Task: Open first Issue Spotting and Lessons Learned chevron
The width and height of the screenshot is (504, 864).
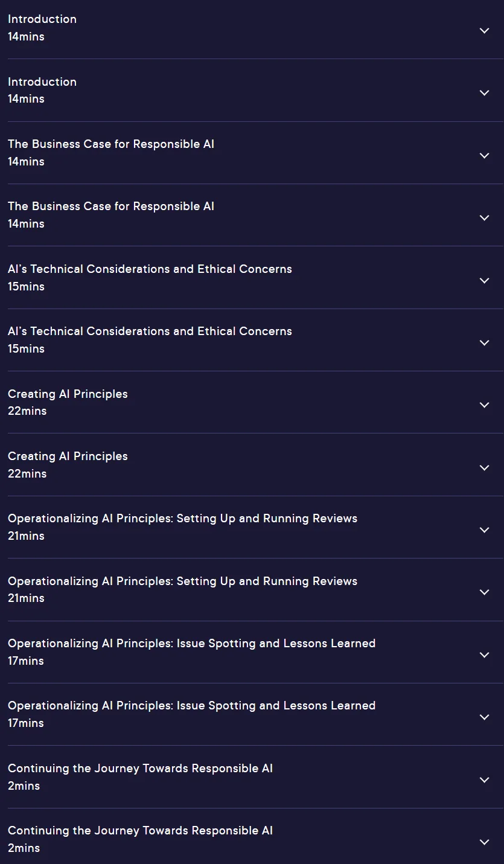Action: pyautogui.click(x=484, y=654)
